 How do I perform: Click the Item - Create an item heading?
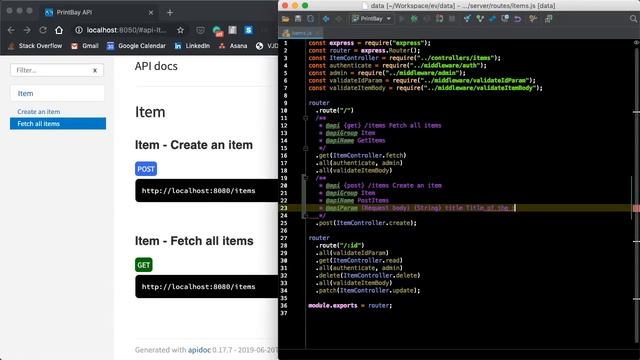click(x=194, y=145)
